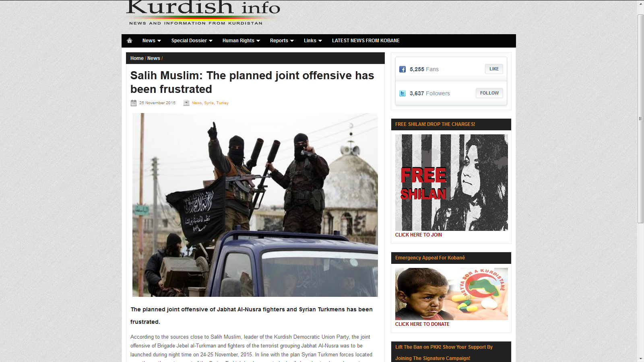Click the page's vertical scrollbar thumb
The height and width of the screenshot is (362, 644).
pyautogui.click(x=640, y=119)
